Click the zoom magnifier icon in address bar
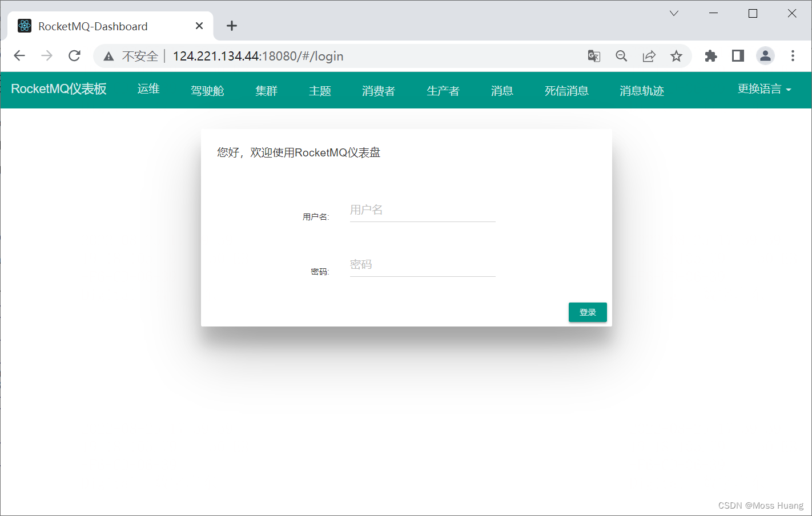This screenshot has height=516, width=812. click(x=621, y=56)
